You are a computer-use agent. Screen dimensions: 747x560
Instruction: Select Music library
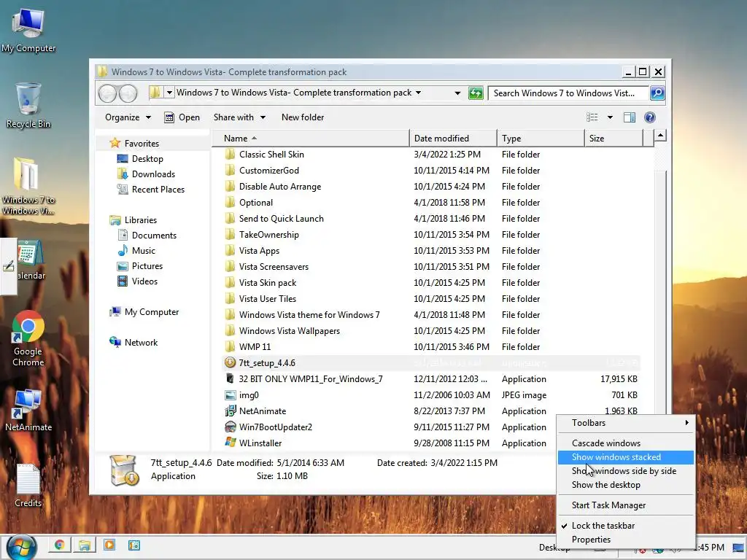click(x=144, y=251)
